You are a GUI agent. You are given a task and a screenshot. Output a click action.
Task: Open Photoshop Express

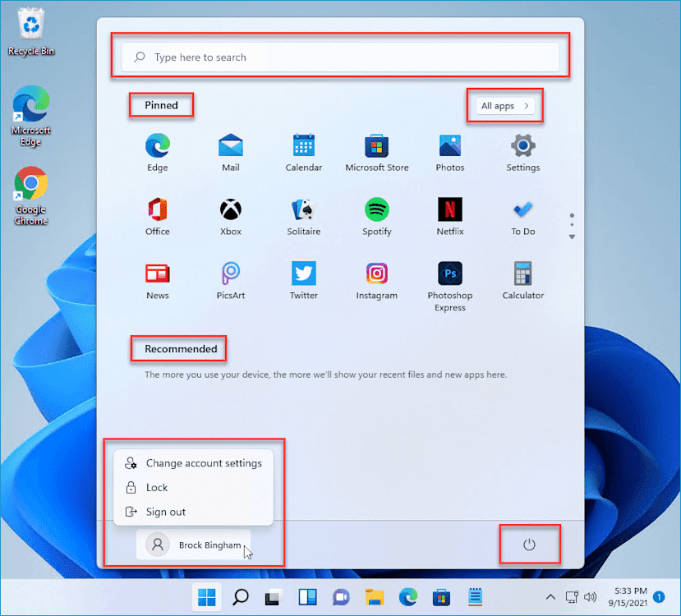(x=450, y=287)
